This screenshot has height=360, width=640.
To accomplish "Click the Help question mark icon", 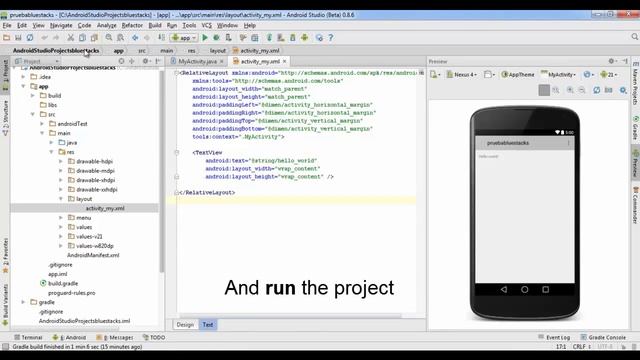I will click(x=331, y=38).
